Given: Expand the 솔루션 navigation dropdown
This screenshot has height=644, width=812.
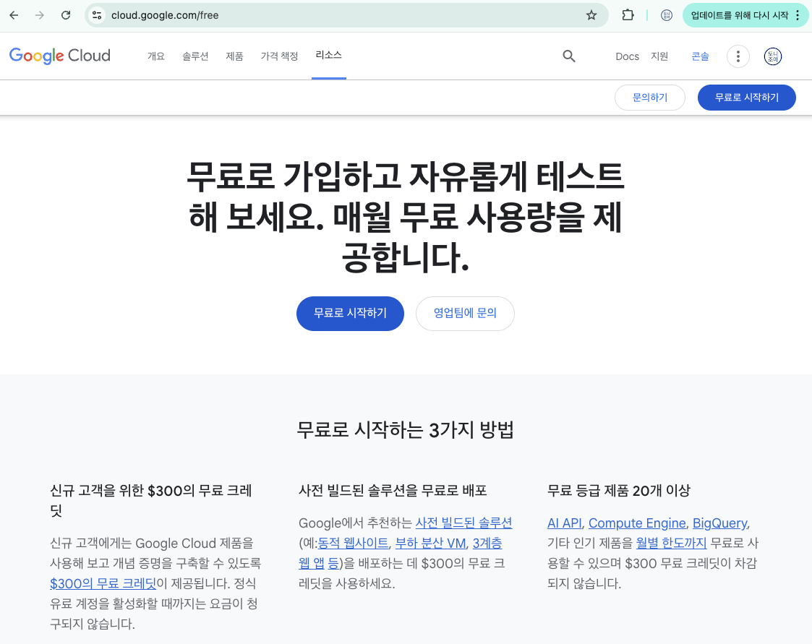Looking at the screenshot, I should pyautogui.click(x=195, y=56).
